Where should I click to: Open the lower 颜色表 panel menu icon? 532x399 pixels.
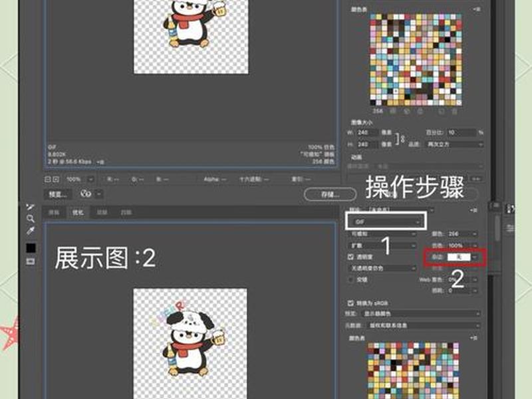[x=473, y=338]
